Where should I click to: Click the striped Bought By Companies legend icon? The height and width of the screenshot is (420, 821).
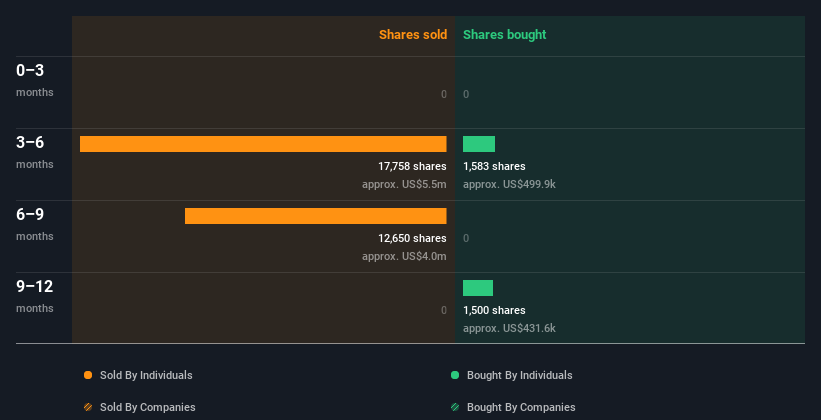click(x=455, y=407)
